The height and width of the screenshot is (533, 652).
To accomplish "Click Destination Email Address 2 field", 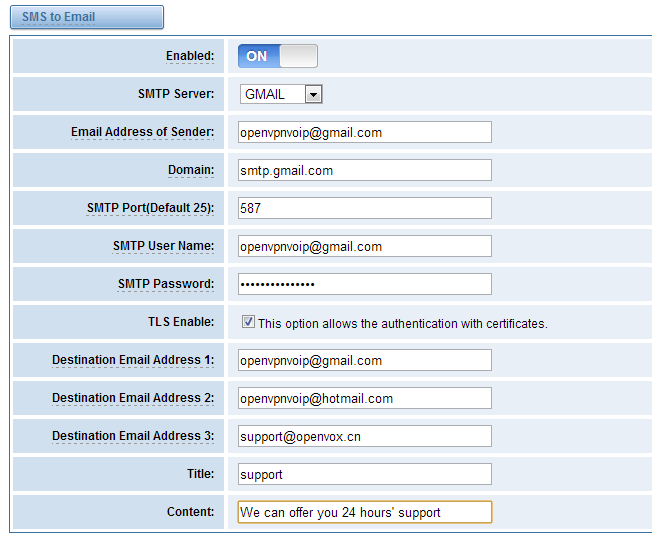I will pos(365,398).
